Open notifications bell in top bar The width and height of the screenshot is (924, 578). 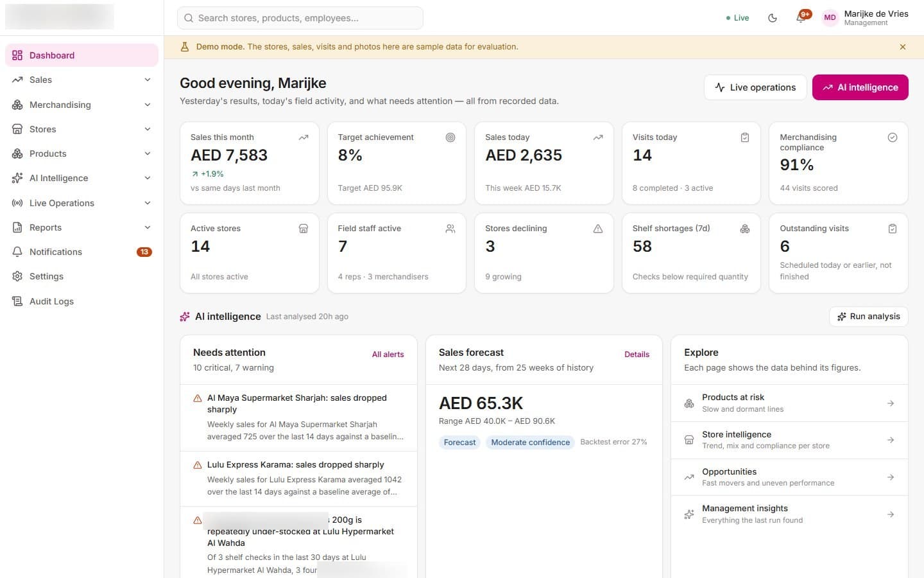801,18
